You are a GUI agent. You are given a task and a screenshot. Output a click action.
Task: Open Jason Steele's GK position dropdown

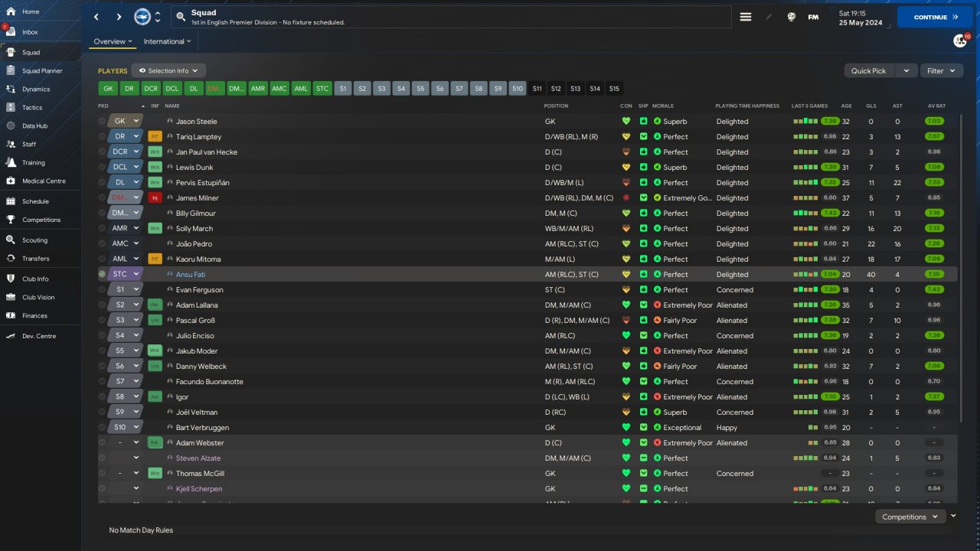click(136, 121)
